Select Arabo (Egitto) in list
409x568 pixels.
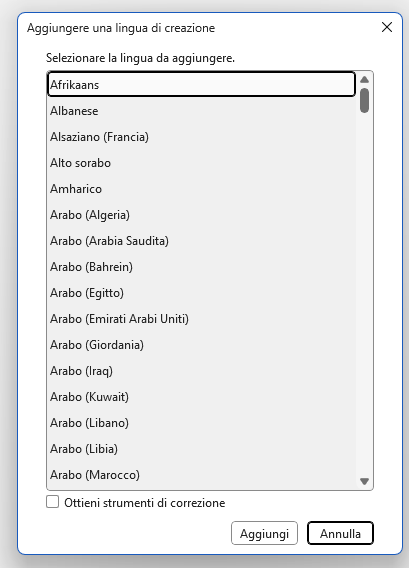201,293
